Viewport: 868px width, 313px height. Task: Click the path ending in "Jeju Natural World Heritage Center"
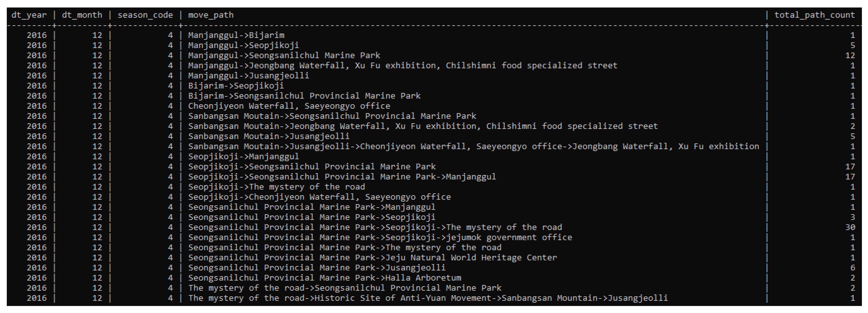point(372,258)
